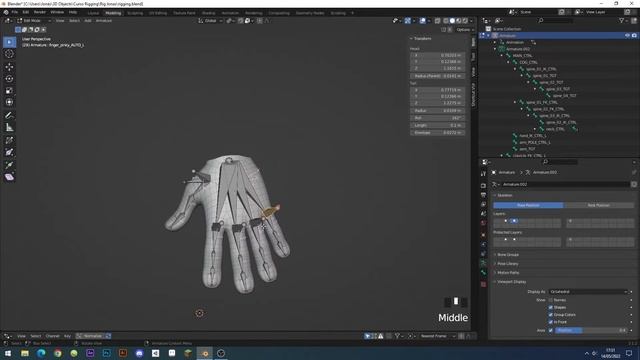Open the Object Data armature properties tab
Image resolution: width=640 pixels, height=360 pixels.
[x=483, y=263]
